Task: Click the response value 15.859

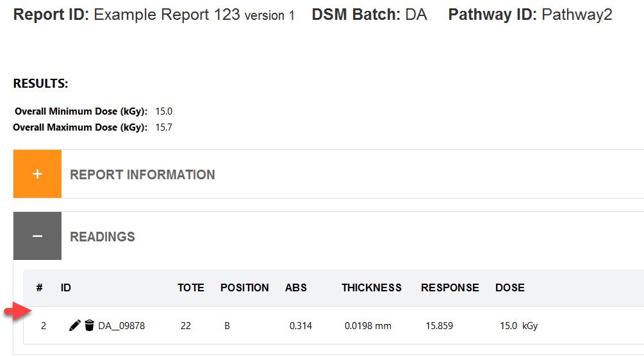Action: click(x=439, y=326)
